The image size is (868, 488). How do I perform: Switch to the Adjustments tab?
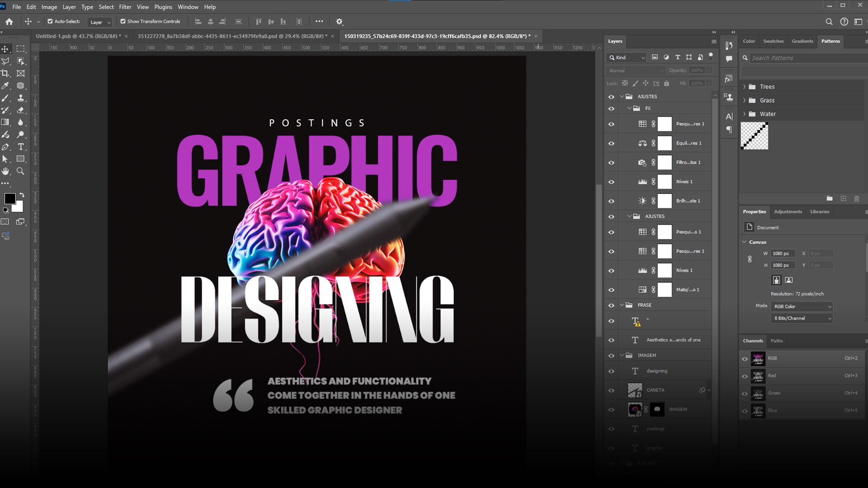coord(788,211)
